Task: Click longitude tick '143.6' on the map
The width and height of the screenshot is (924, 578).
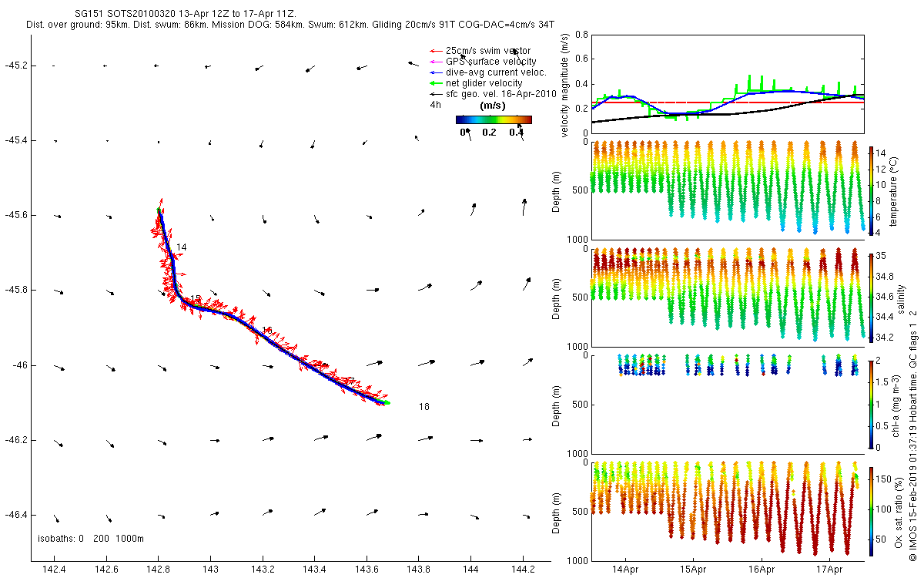Action: pyautogui.click(x=367, y=570)
